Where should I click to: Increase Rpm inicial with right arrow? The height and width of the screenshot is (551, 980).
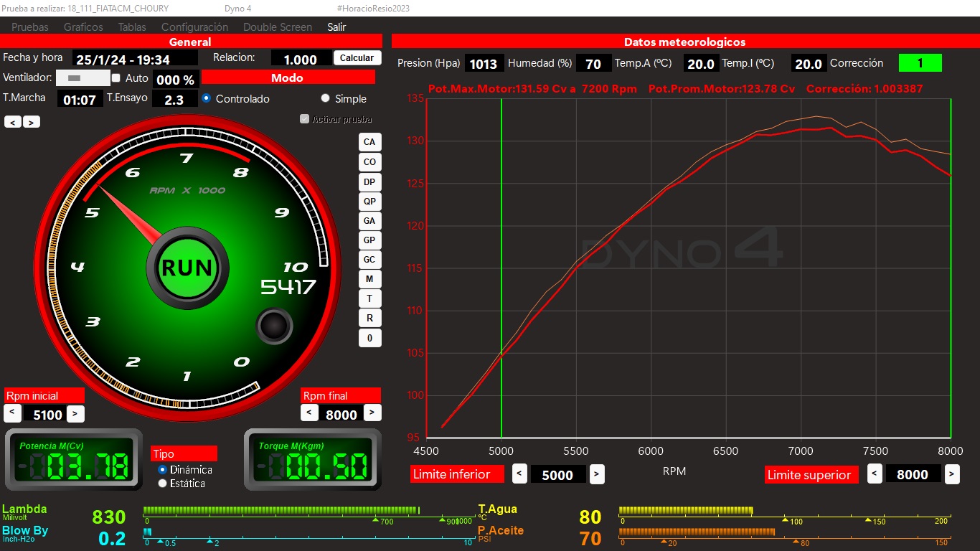(75, 414)
